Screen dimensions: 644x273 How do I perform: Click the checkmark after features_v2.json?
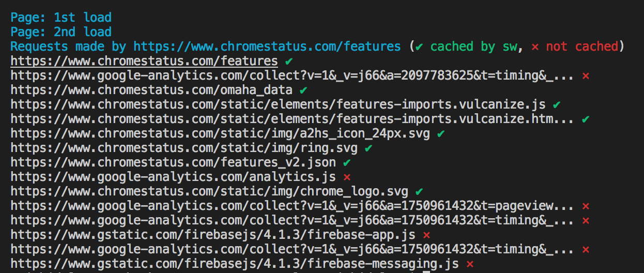click(347, 162)
